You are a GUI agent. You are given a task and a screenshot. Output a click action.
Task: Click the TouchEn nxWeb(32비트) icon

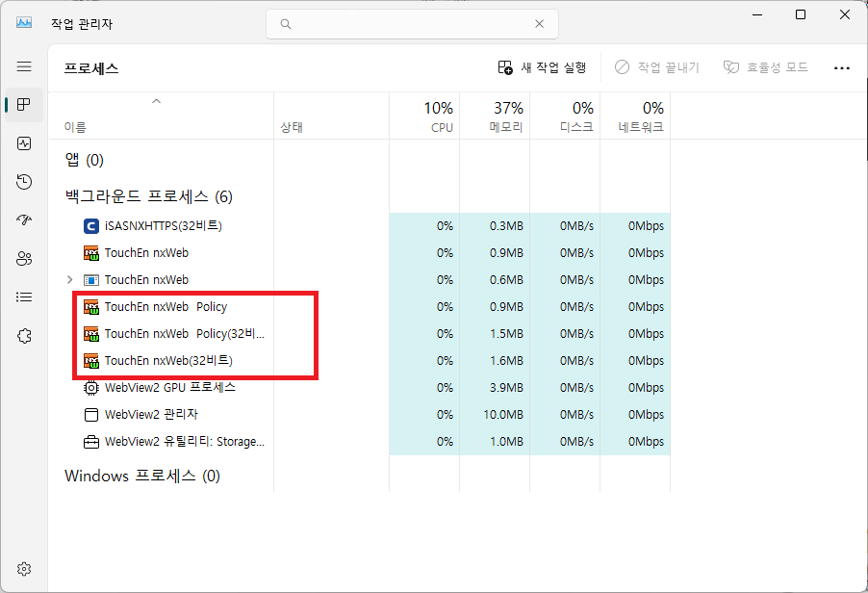[90, 361]
